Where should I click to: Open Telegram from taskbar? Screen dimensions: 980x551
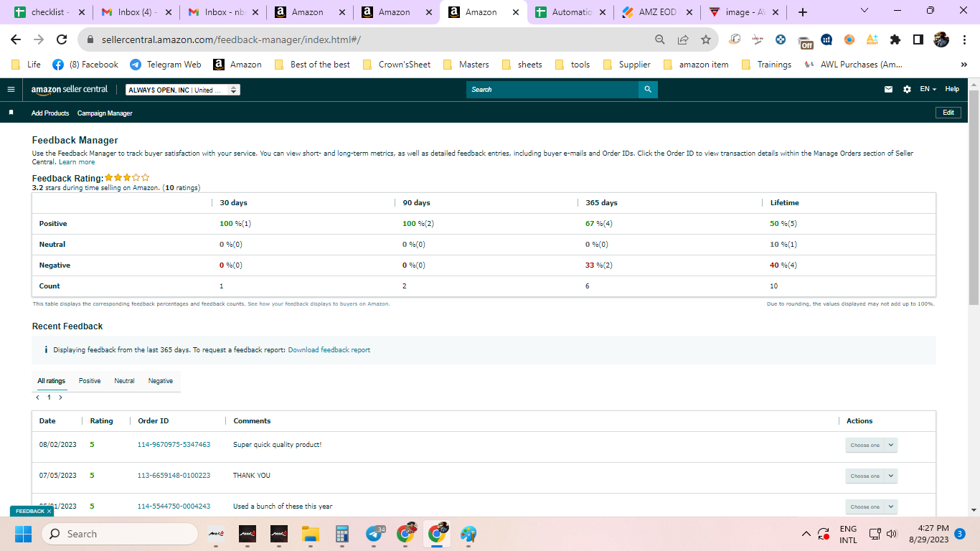[374, 534]
